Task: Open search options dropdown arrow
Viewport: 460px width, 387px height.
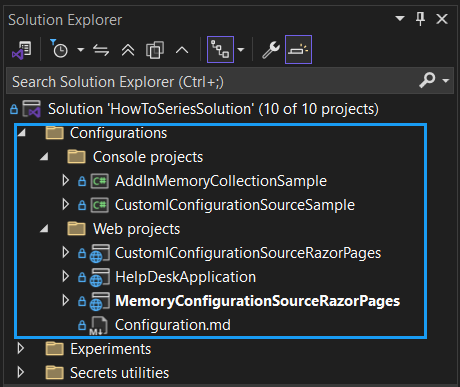Action: pyautogui.click(x=445, y=81)
